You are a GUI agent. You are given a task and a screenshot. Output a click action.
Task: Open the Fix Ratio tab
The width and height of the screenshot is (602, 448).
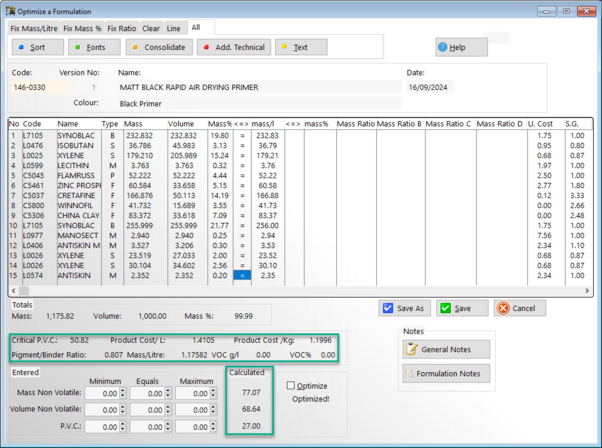(x=122, y=28)
